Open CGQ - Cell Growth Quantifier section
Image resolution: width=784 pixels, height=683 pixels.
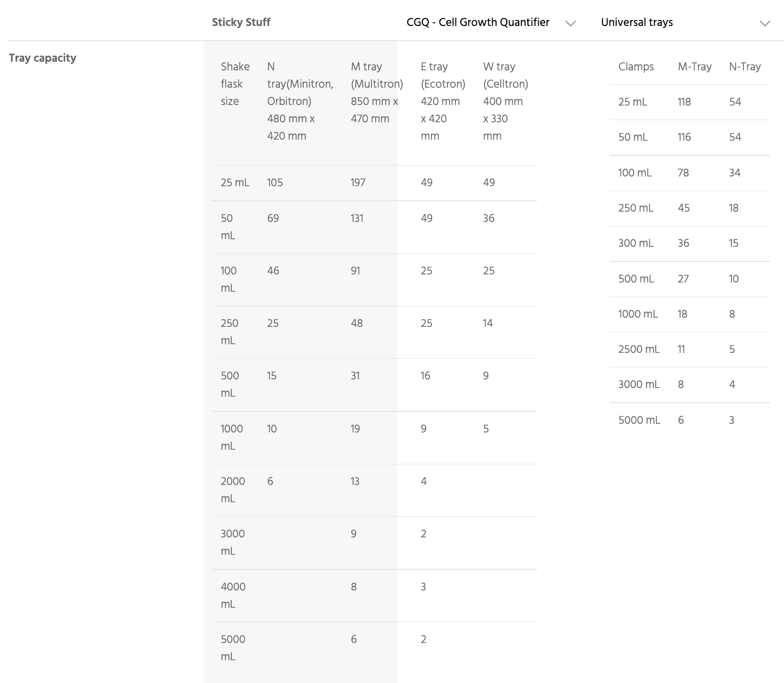478,22
